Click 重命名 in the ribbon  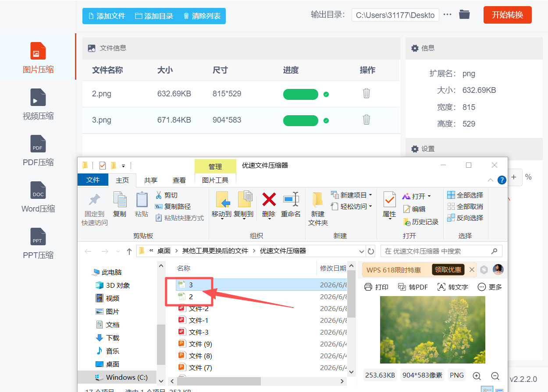[291, 205]
